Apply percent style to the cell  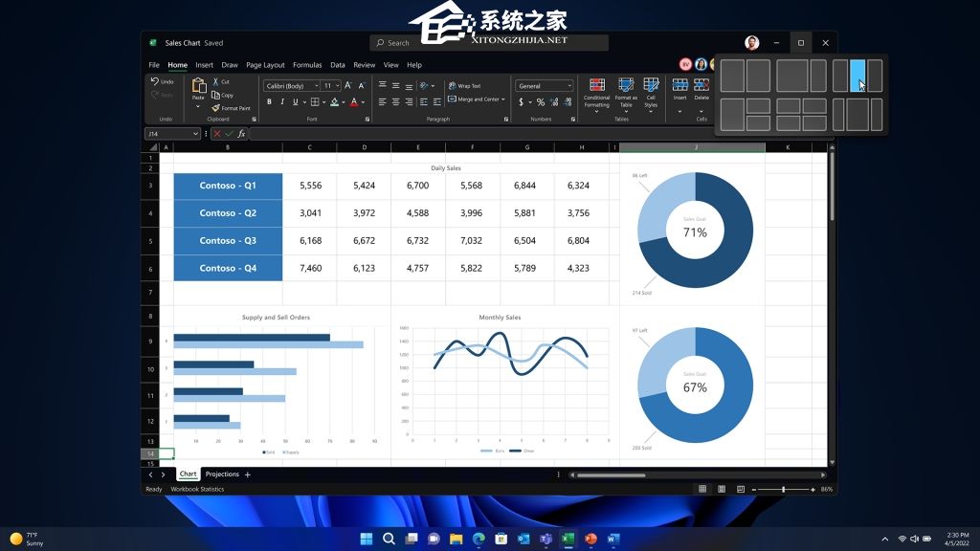click(540, 102)
